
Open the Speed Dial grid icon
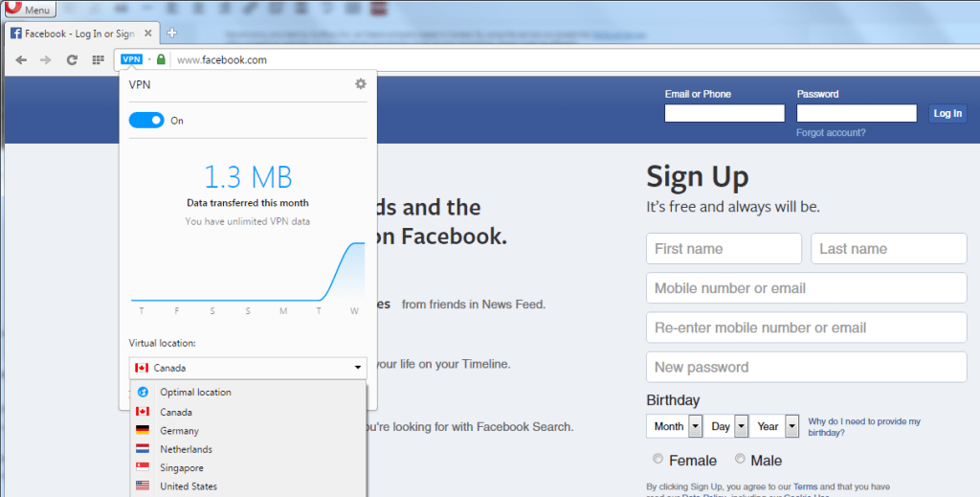click(99, 60)
